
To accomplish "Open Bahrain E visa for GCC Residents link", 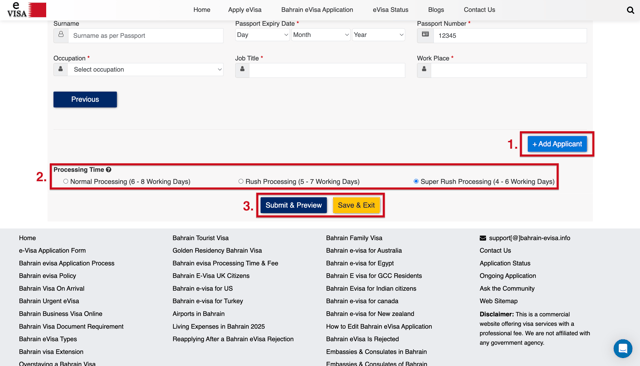I will [374, 276].
